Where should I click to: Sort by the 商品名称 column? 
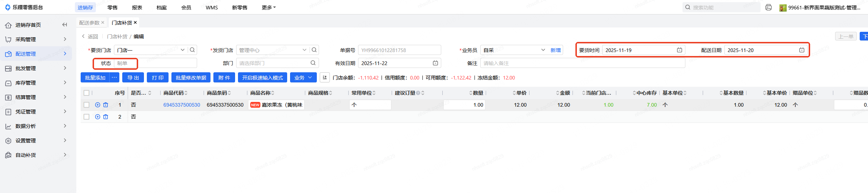click(x=273, y=93)
